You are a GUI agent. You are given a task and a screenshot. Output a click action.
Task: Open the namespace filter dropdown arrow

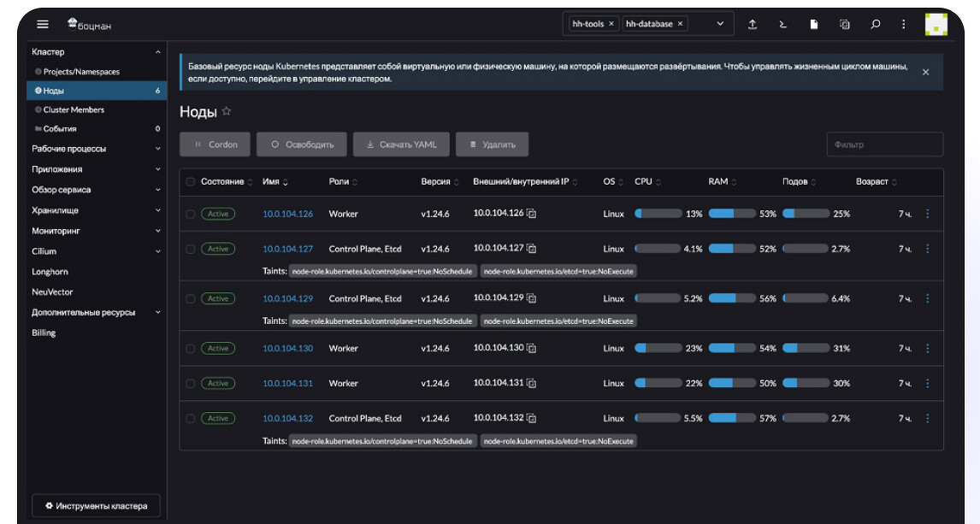(720, 24)
